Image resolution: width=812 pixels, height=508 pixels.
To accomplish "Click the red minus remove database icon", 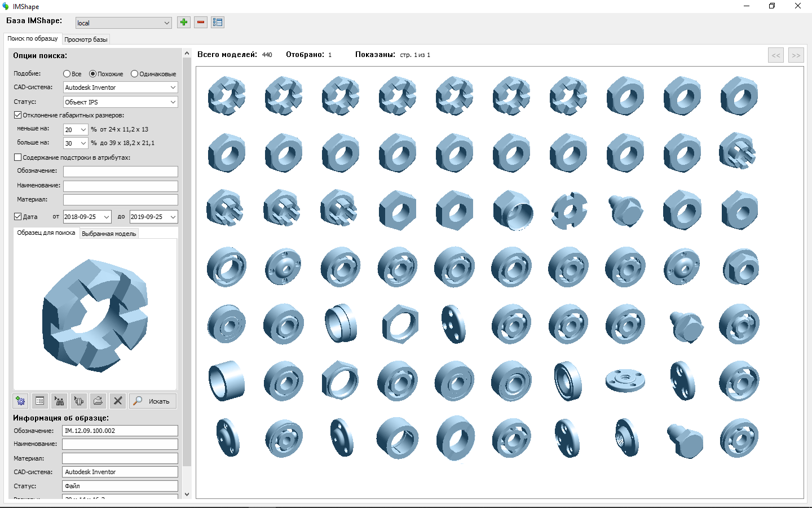I will coord(201,23).
